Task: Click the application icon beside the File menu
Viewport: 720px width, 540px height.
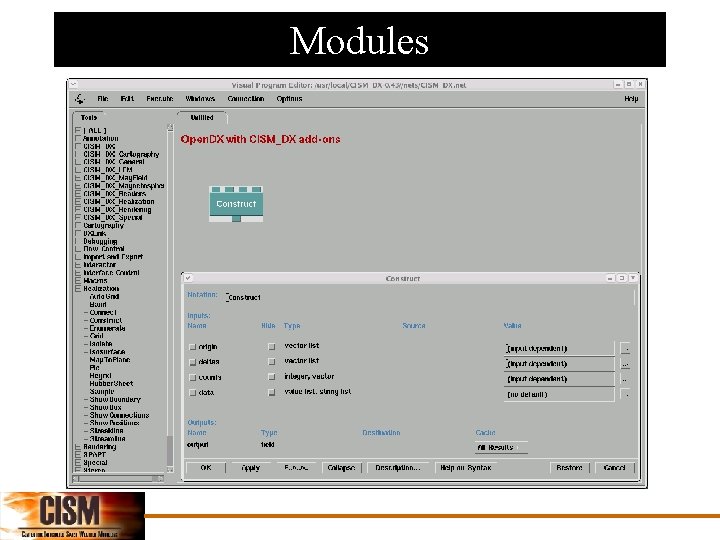Action: coord(80,99)
